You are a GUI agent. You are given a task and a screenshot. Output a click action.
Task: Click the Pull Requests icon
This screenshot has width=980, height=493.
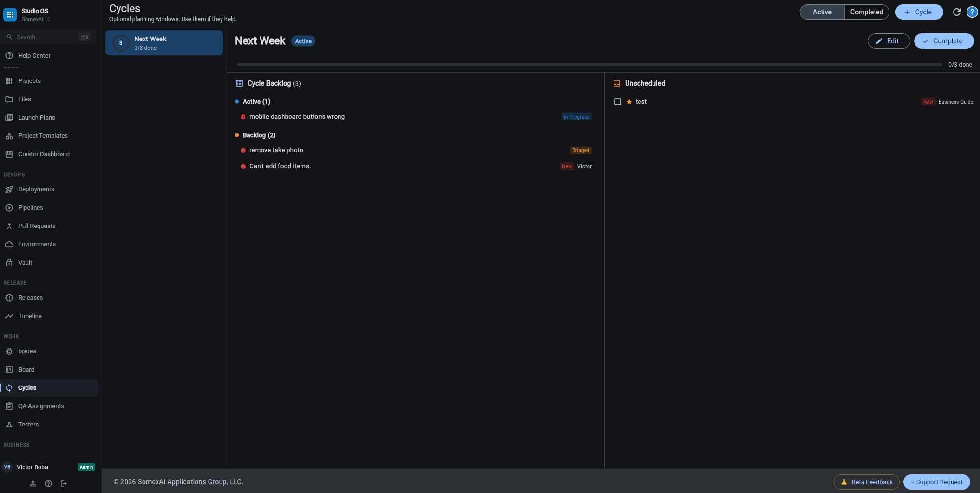pos(9,226)
